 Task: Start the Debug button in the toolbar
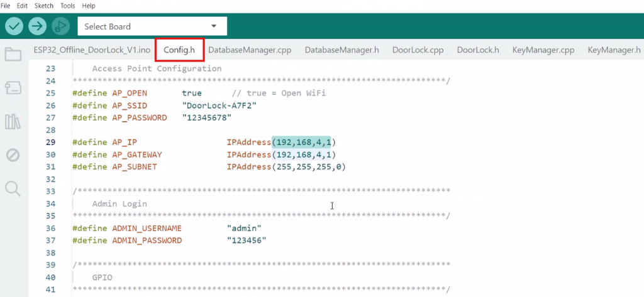coord(60,26)
